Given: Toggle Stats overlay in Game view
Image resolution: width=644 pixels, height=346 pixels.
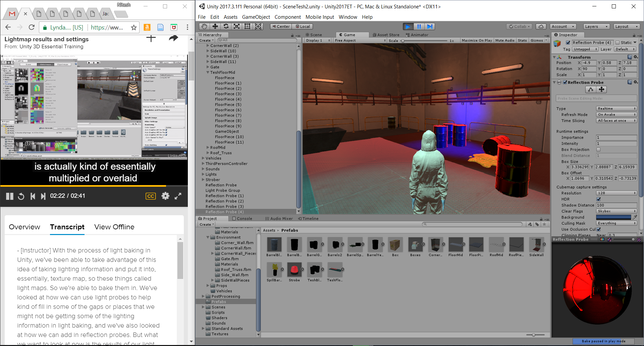Looking at the screenshot, I should 522,41.
